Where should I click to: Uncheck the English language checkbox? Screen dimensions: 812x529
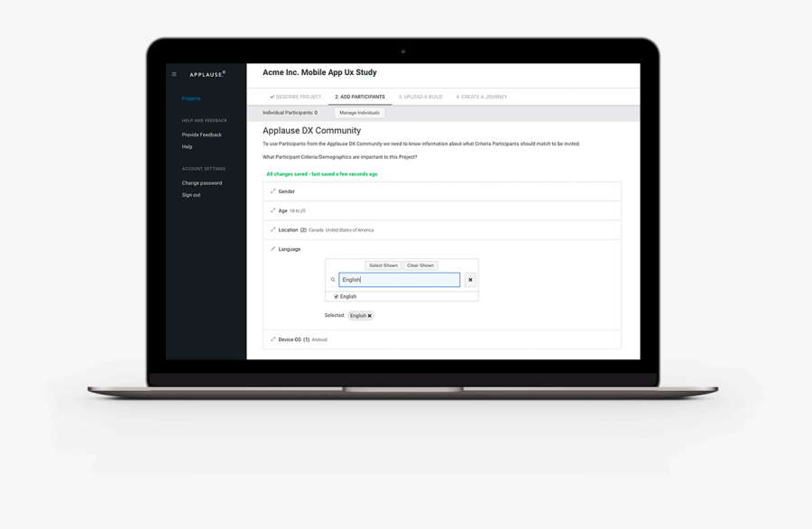click(337, 296)
